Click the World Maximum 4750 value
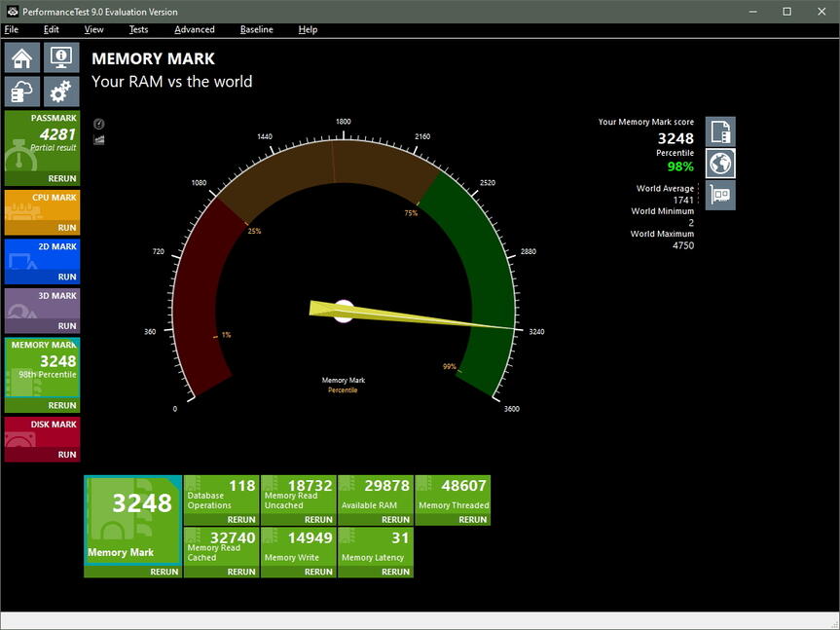The width and height of the screenshot is (840, 630). pos(683,245)
